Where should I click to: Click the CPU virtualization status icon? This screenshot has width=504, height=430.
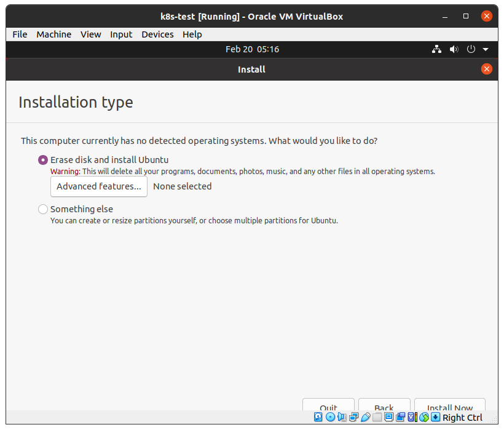click(x=412, y=417)
